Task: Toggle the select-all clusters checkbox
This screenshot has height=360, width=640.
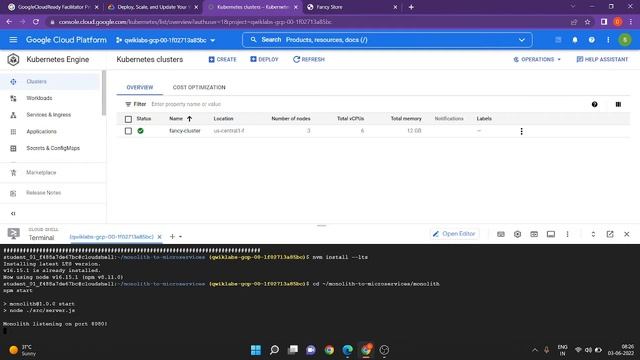Action: [129, 119]
